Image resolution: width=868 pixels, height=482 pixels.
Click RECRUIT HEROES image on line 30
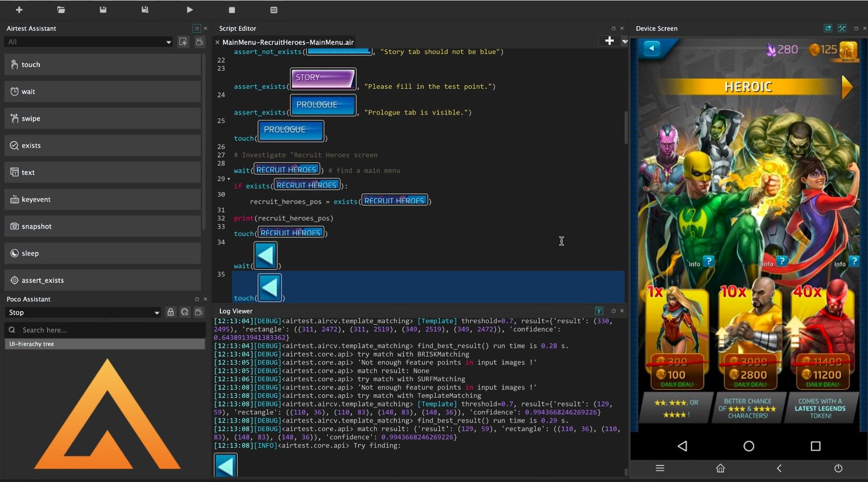click(394, 201)
